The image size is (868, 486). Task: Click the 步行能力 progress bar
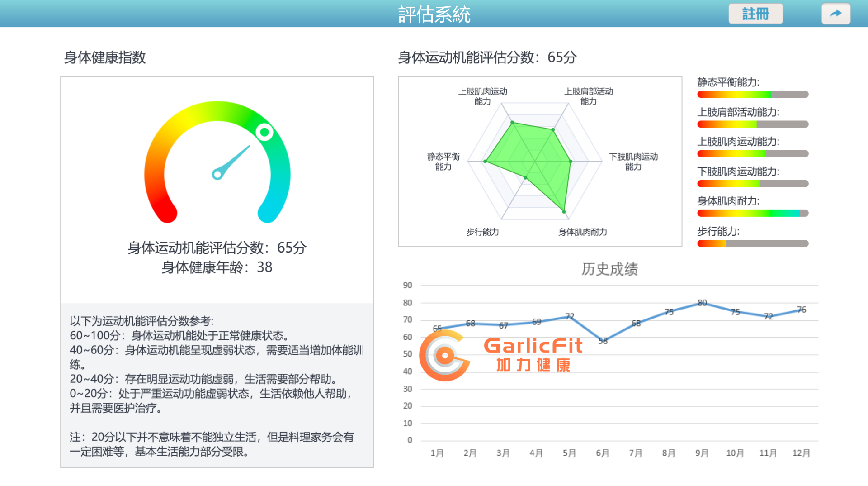pos(753,243)
